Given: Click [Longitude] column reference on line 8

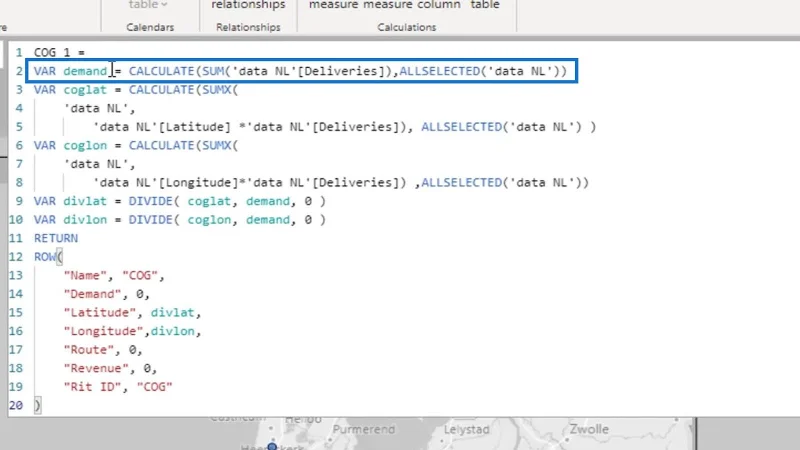Looking at the screenshot, I should pyautogui.click(x=198, y=182).
